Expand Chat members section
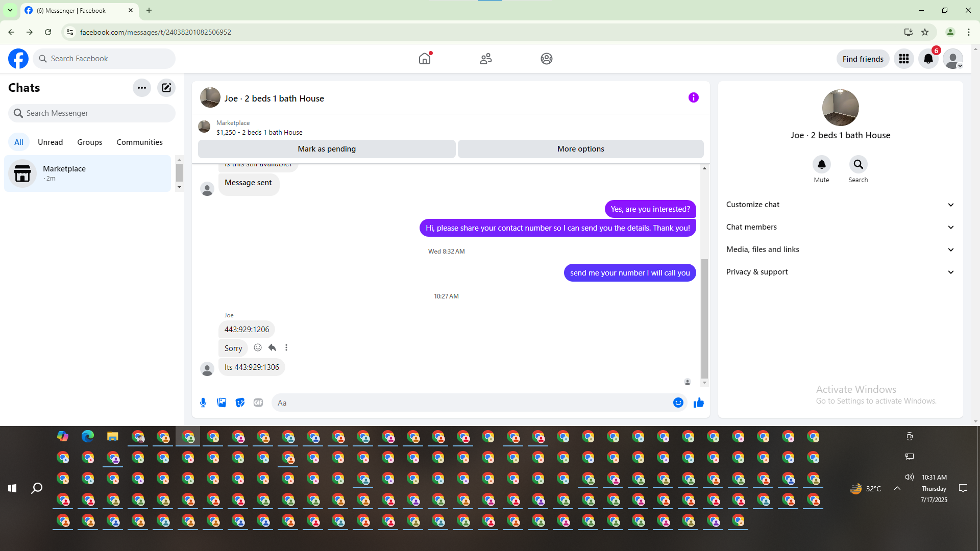This screenshot has width=980, height=551. [x=840, y=227]
